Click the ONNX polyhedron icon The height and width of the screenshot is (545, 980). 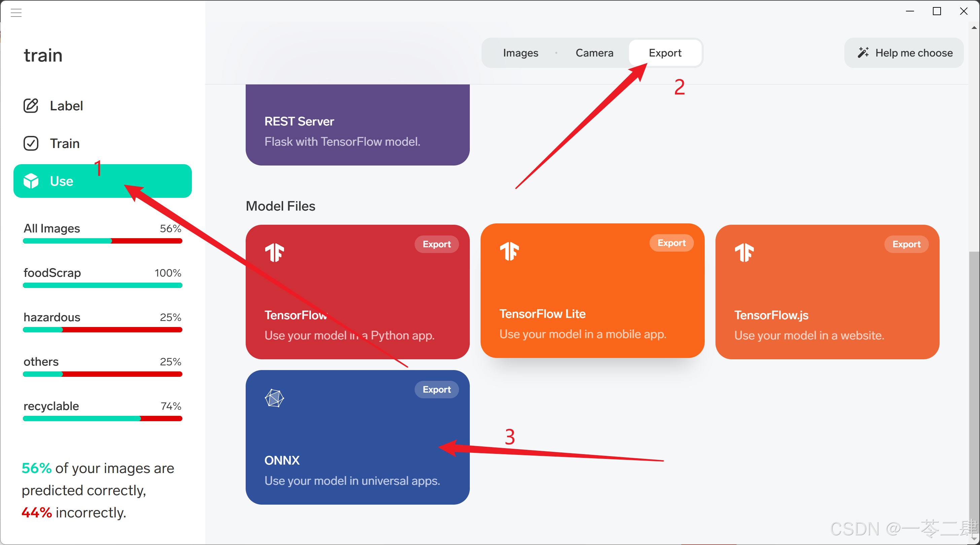(274, 398)
